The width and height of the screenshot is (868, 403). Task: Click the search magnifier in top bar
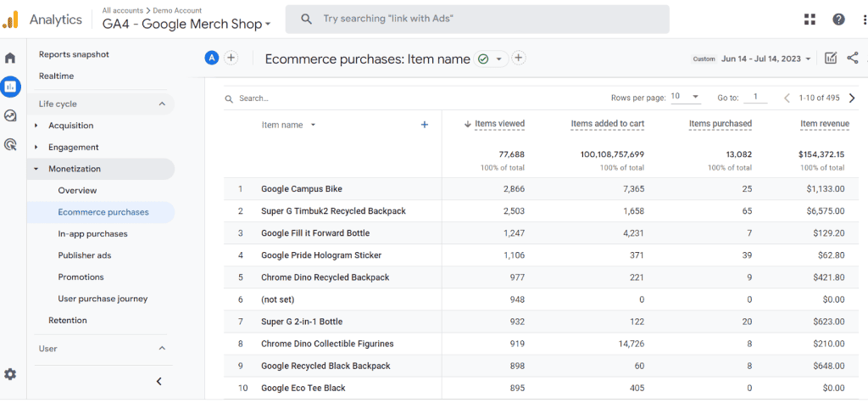click(x=306, y=19)
